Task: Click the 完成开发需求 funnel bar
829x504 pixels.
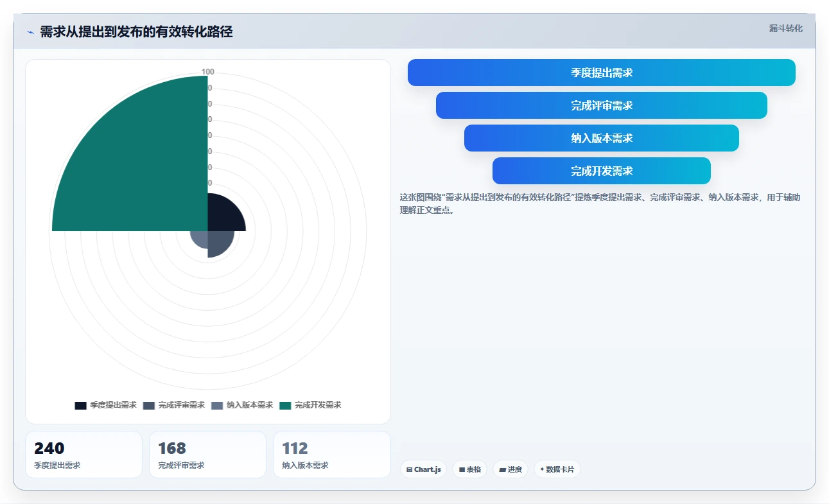Action: point(602,171)
